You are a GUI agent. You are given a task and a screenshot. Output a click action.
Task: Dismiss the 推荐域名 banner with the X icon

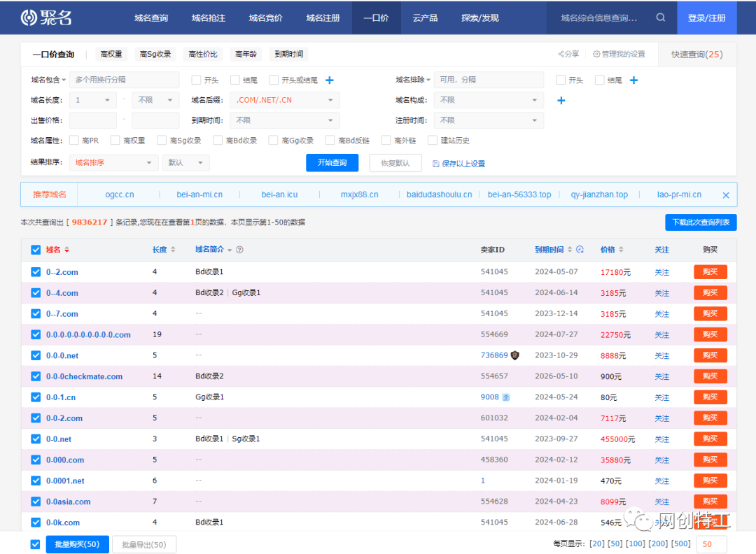[726, 194]
